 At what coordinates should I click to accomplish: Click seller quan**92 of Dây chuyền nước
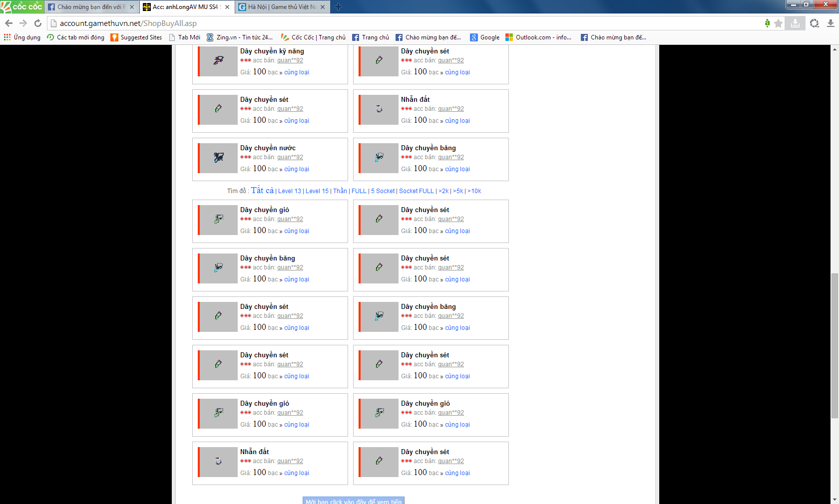click(x=290, y=157)
